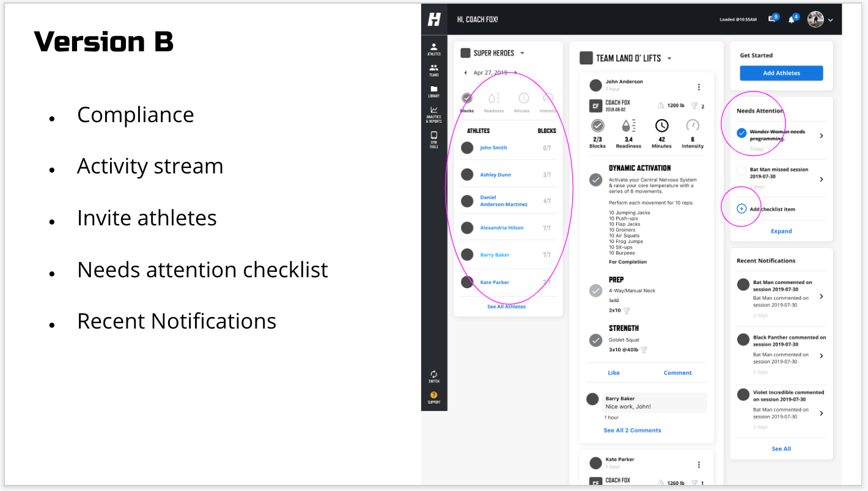Open Black Panther commented notification chevron
This screenshot has height=491, width=868.
[822, 355]
